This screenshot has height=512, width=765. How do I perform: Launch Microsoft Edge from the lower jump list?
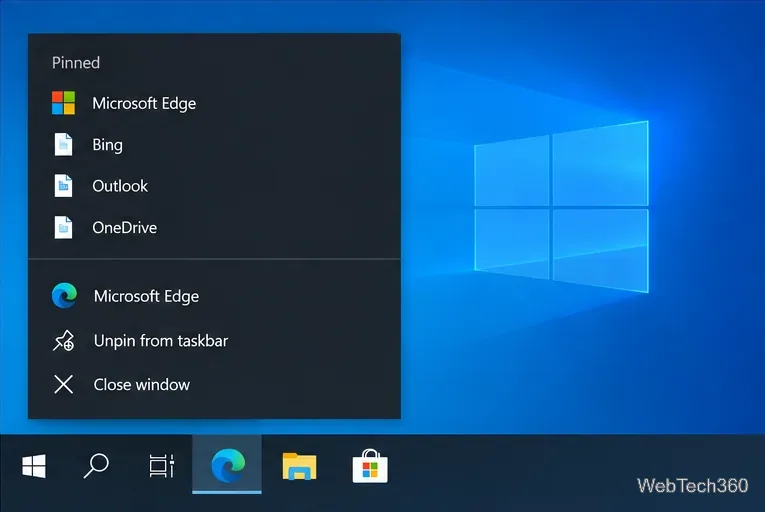pos(214,296)
